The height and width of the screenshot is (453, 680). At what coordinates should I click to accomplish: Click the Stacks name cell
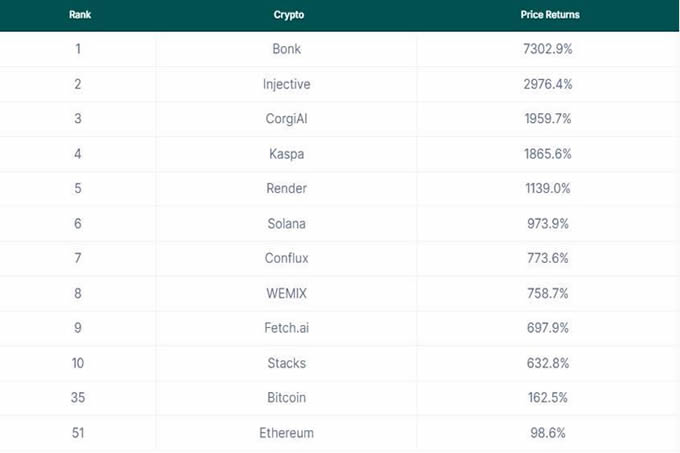[x=286, y=363]
